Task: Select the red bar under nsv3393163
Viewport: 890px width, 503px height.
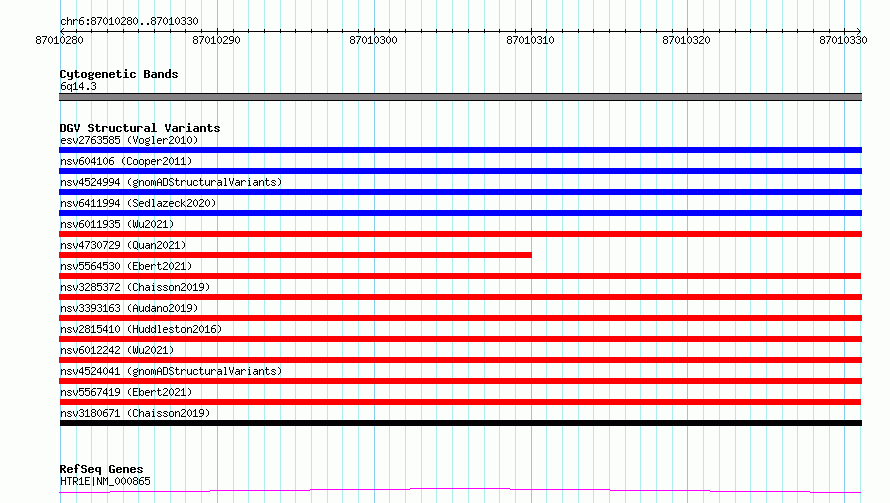Action: pyautogui.click(x=460, y=318)
